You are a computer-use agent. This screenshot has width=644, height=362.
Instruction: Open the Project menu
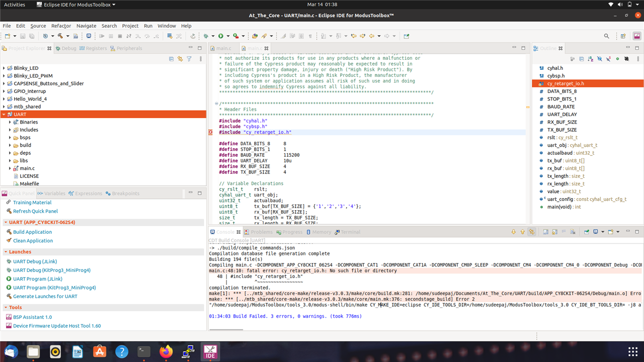pyautogui.click(x=130, y=26)
